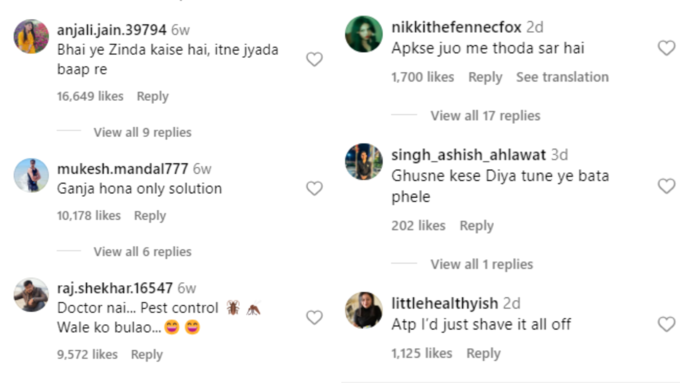Open nikkithefennecfox's profile avatar
This screenshot has width=680, height=383.
[x=363, y=34]
